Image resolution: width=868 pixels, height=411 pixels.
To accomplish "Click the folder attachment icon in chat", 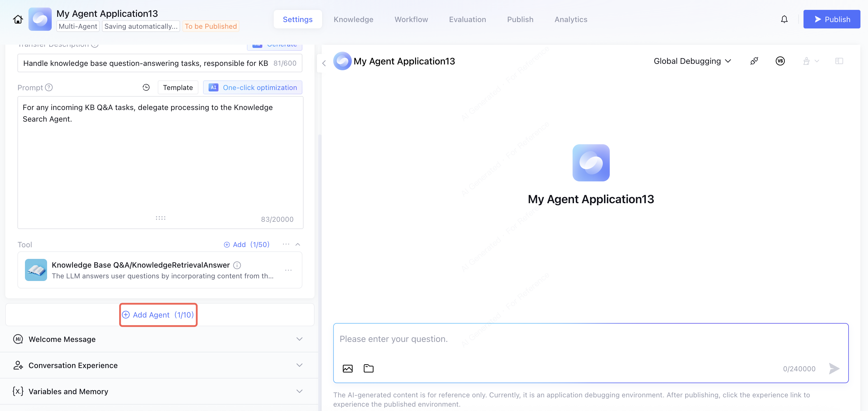I will 368,369.
